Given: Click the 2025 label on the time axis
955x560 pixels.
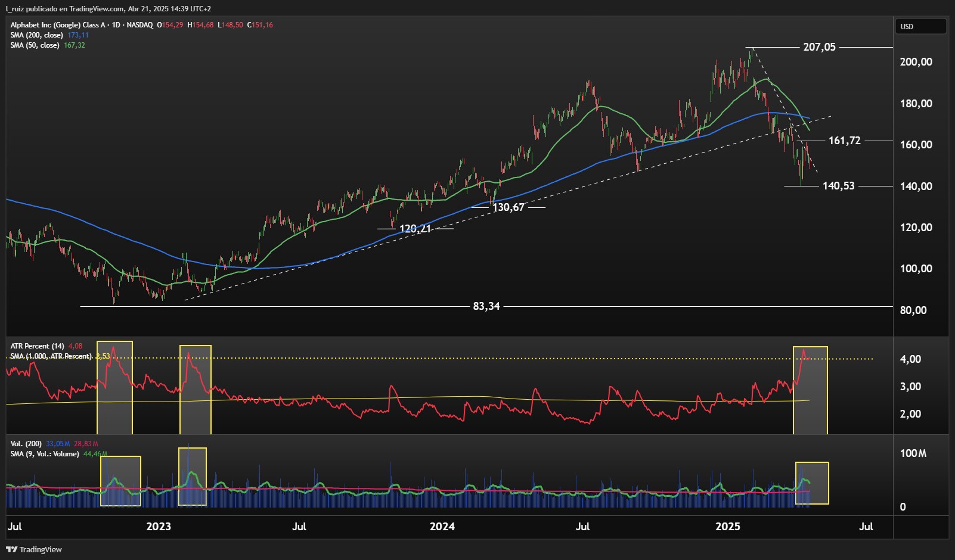Looking at the screenshot, I should 727,527.
